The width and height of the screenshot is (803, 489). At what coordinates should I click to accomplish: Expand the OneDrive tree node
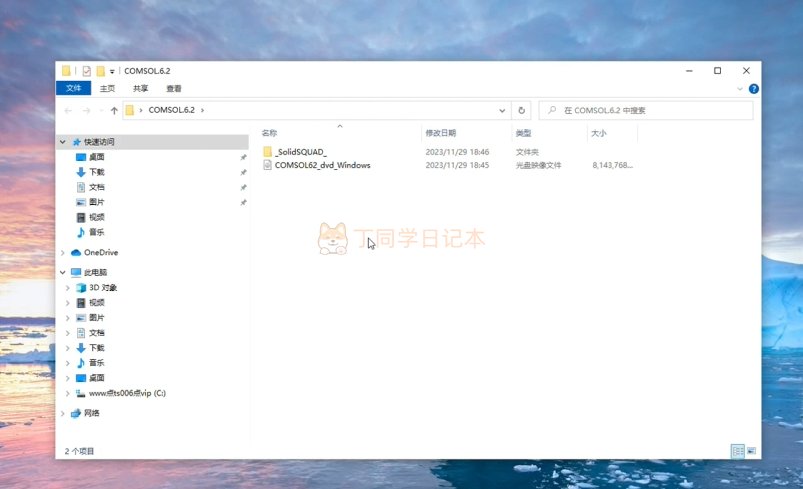pyautogui.click(x=62, y=252)
